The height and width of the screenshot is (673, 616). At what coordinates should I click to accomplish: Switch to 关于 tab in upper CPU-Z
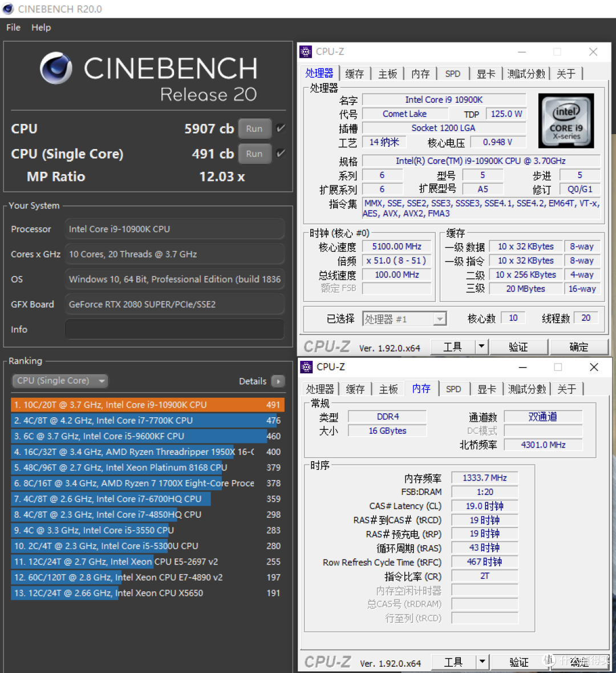(566, 74)
